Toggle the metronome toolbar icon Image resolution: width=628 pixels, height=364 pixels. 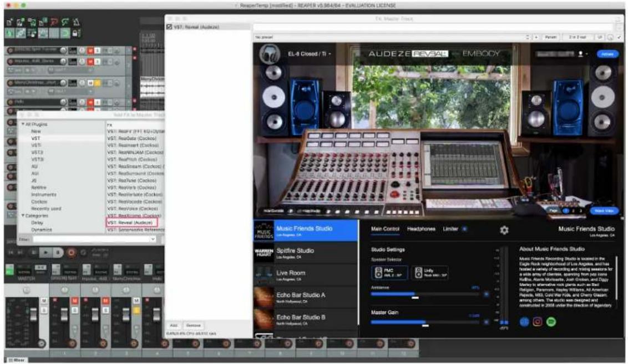click(76, 22)
